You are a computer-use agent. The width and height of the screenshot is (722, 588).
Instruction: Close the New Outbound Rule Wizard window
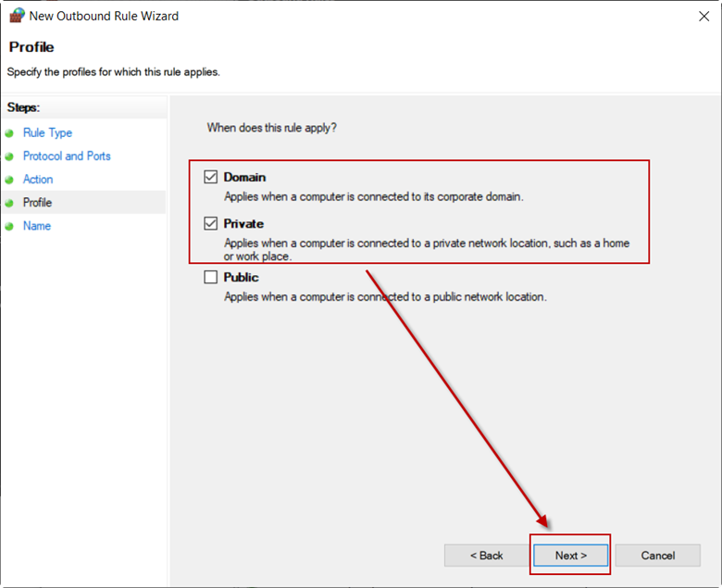pyautogui.click(x=703, y=17)
